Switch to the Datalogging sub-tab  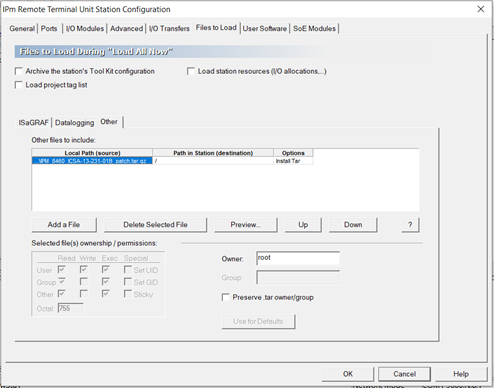74,123
